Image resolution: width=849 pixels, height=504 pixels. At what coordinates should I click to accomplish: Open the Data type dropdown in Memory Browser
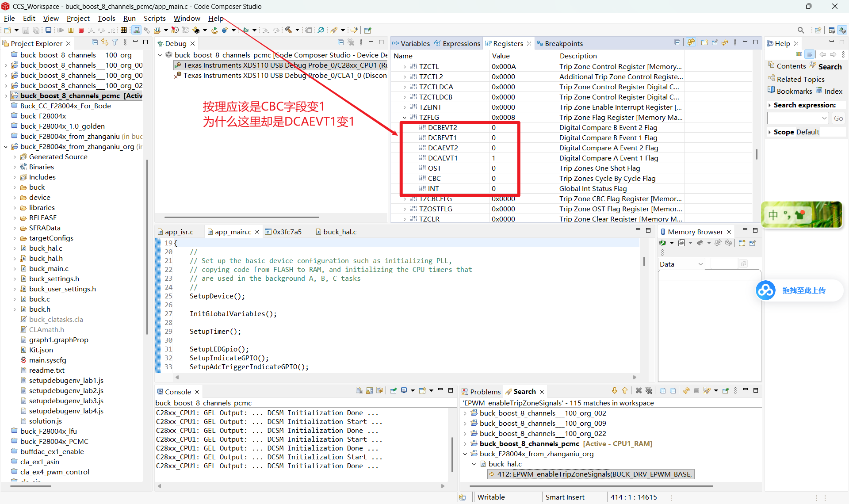[x=681, y=264]
